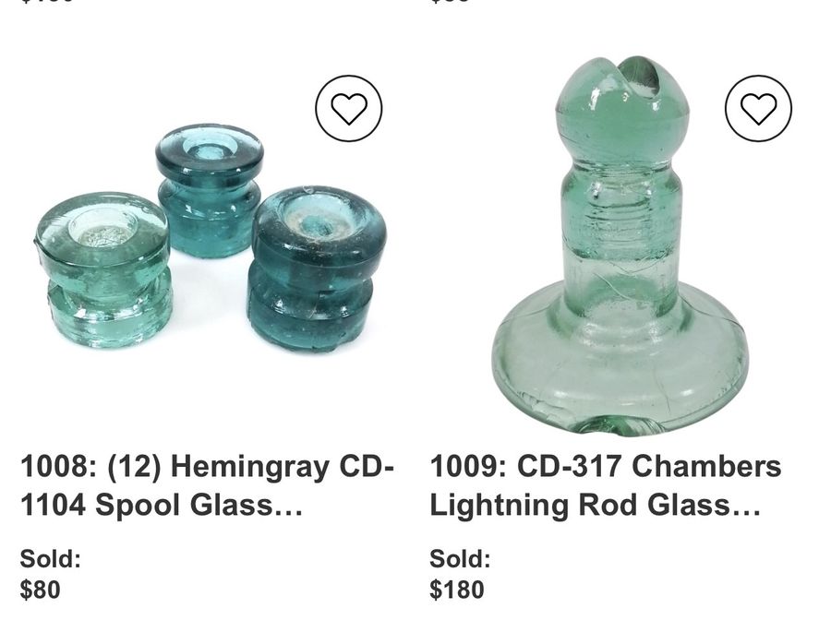Select the light green spool on the left
This screenshot has width=831, height=644.
pos(103,270)
